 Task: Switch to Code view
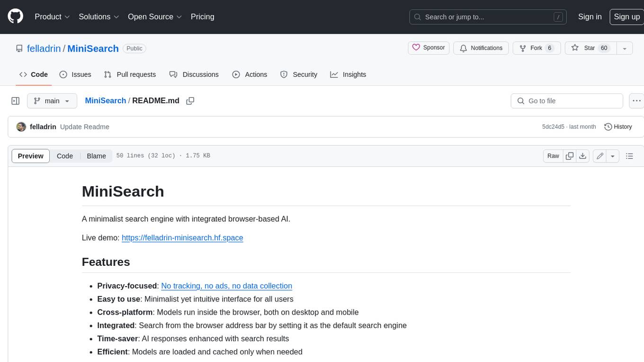click(65, 156)
